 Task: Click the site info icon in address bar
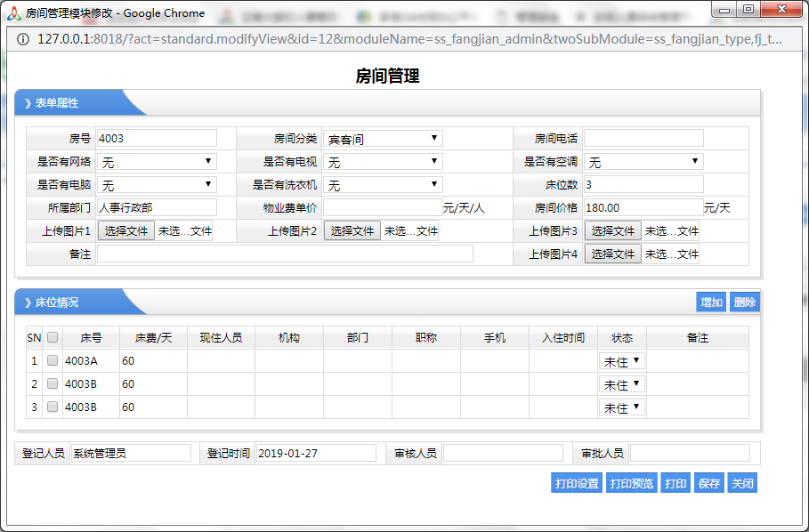coord(21,39)
